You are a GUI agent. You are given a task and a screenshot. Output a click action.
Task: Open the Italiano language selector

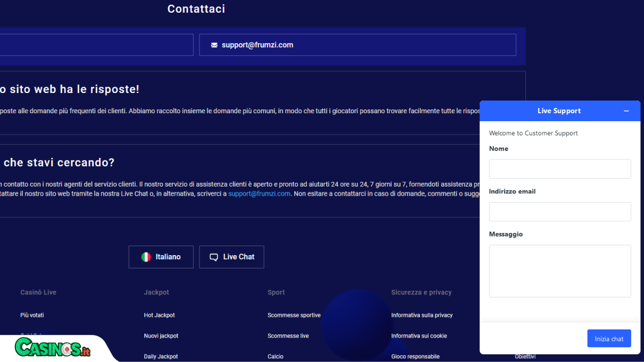point(161,257)
